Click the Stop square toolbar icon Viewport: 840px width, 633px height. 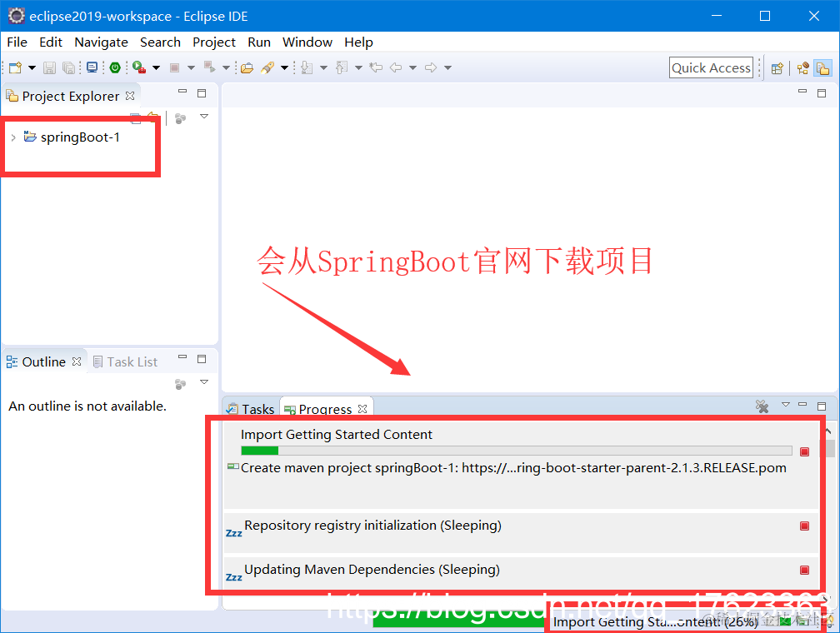click(174, 67)
